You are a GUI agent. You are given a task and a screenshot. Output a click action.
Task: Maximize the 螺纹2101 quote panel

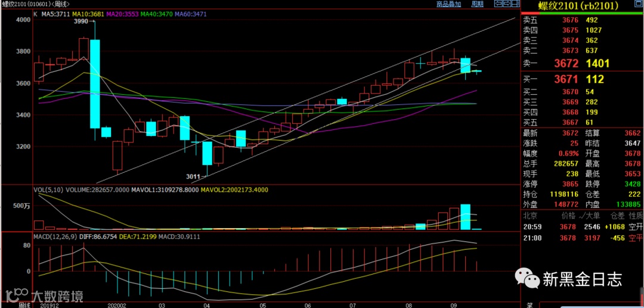pyautogui.click(x=638, y=4)
